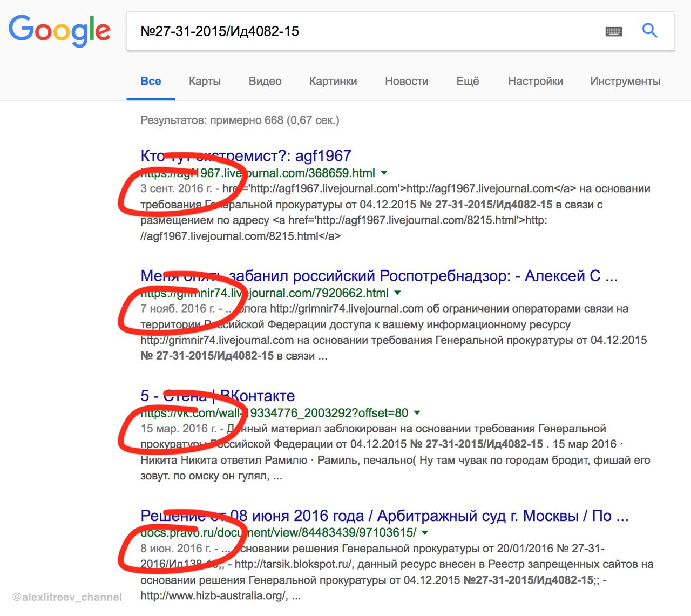
Task: Switch to the Видео tab
Action: pos(265,81)
